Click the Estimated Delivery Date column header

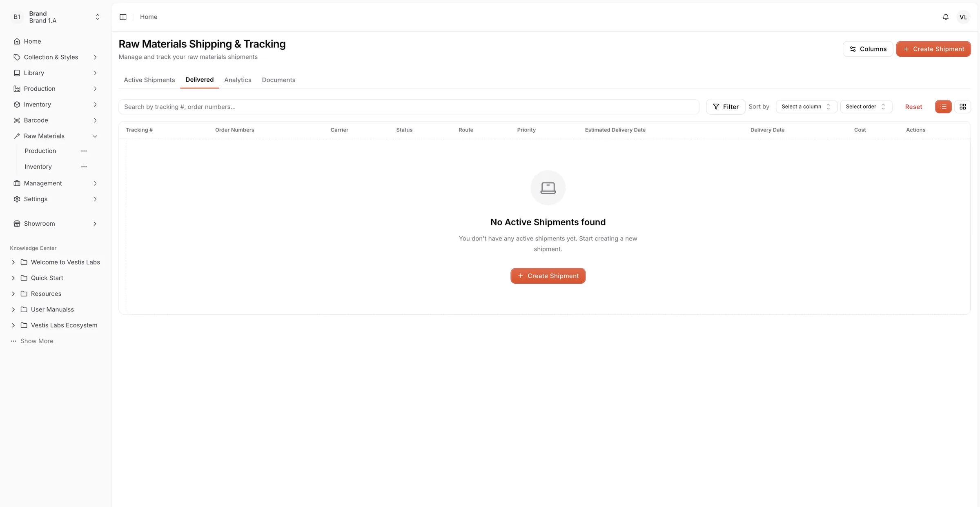tap(615, 130)
